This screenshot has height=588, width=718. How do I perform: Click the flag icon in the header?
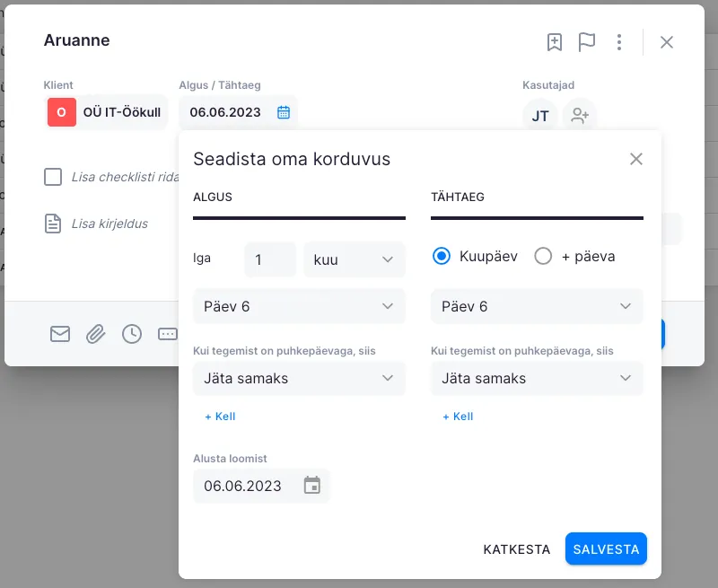point(587,42)
